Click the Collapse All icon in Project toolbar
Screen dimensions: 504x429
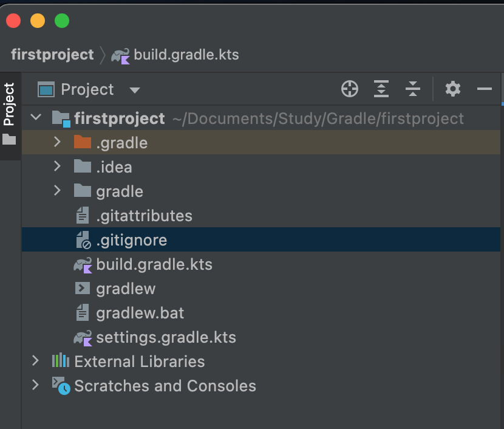coord(413,89)
